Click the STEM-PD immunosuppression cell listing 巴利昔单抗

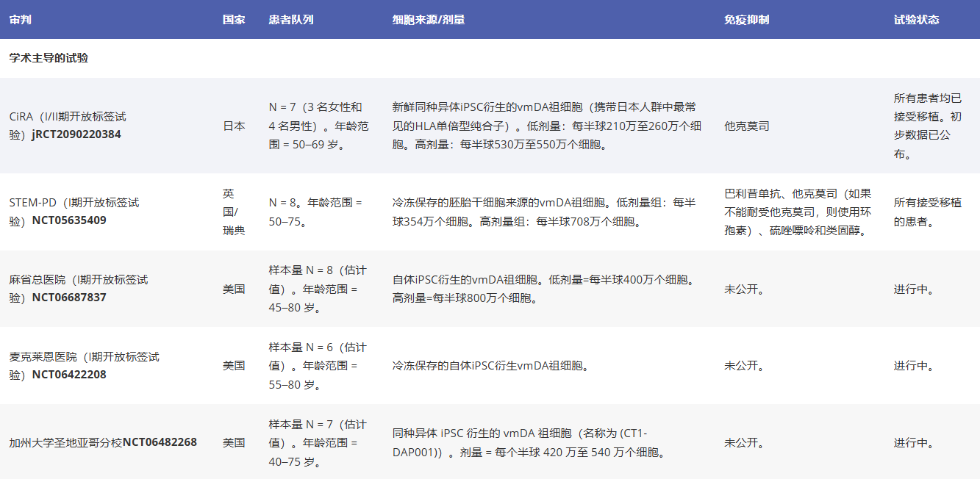point(797,212)
